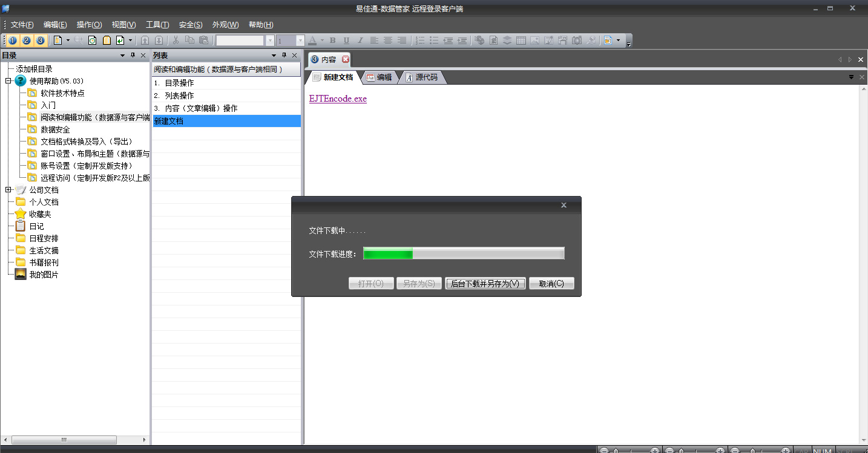
Task: Click the 取消(C) button in download dialog
Action: (551, 284)
